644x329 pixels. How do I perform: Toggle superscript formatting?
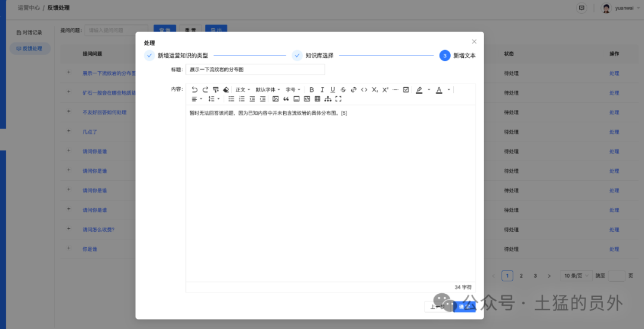(x=385, y=90)
